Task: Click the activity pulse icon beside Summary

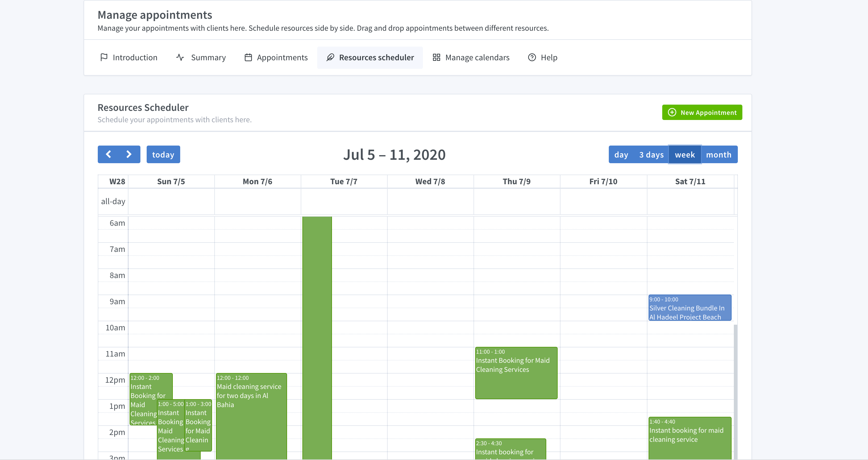Action: coord(180,57)
